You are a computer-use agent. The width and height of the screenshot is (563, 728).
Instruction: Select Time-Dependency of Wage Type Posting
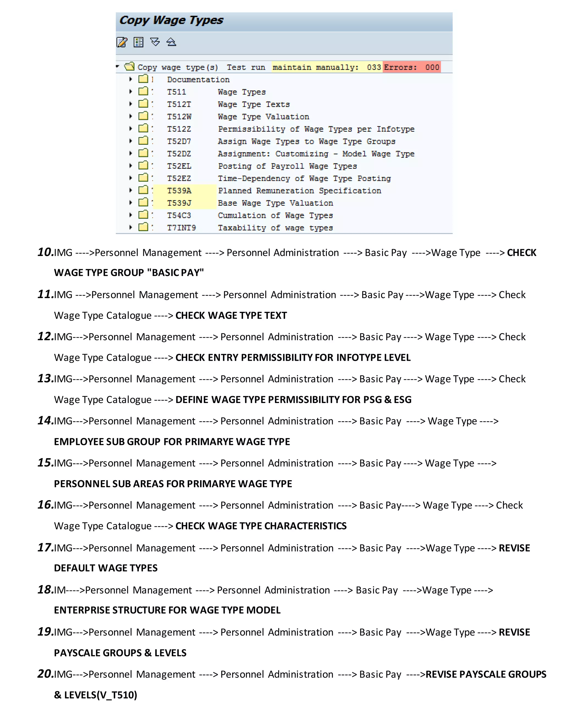(x=304, y=178)
